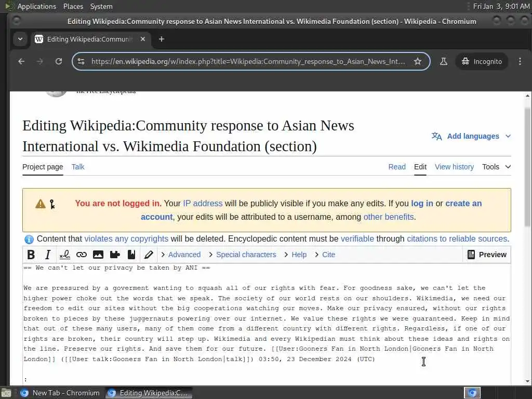View site information icon in address bar
532x399 pixels.
[x=81, y=61]
